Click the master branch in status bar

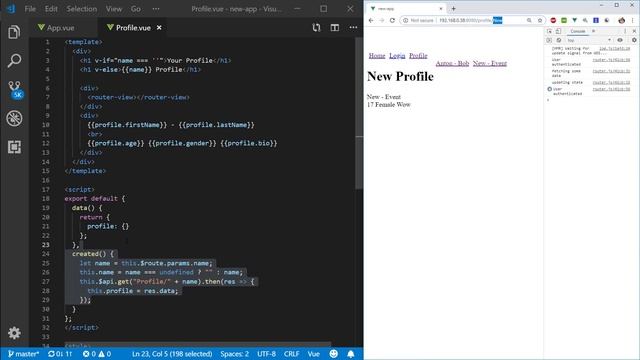pyautogui.click(x=23, y=354)
